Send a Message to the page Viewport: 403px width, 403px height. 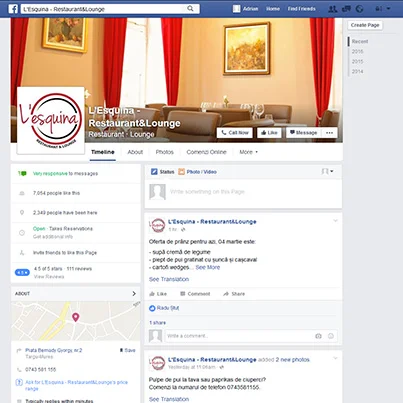coord(303,133)
